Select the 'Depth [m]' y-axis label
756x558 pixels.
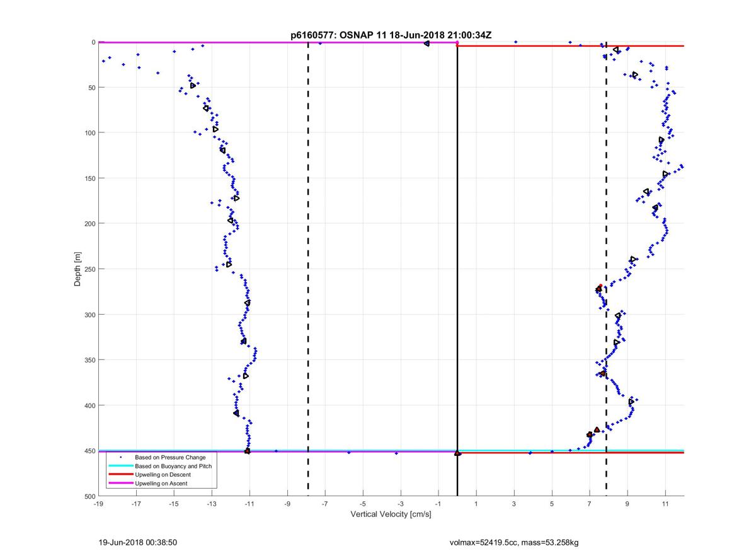coord(77,269)
